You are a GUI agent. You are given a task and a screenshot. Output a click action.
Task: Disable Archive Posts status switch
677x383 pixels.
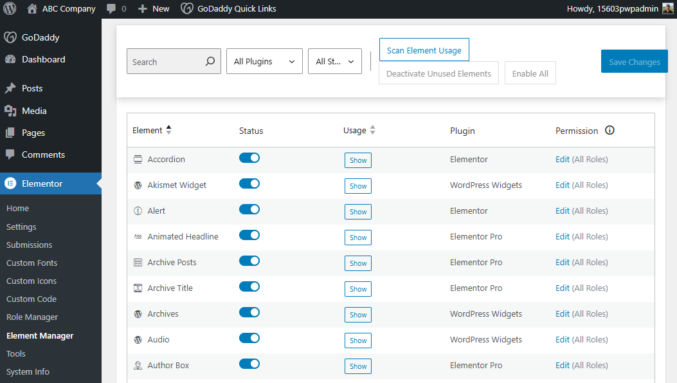tap(250, 261)
